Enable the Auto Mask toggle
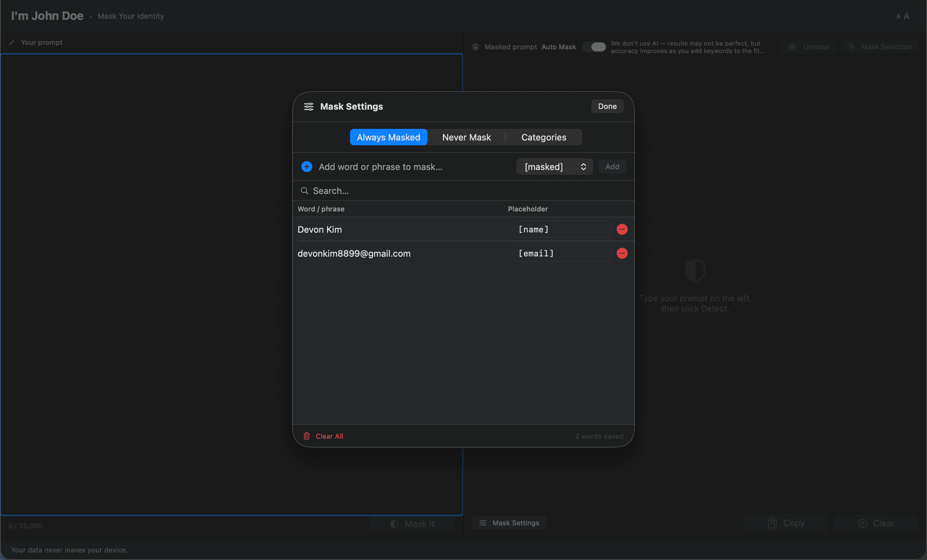 click(x=594, y=47)
